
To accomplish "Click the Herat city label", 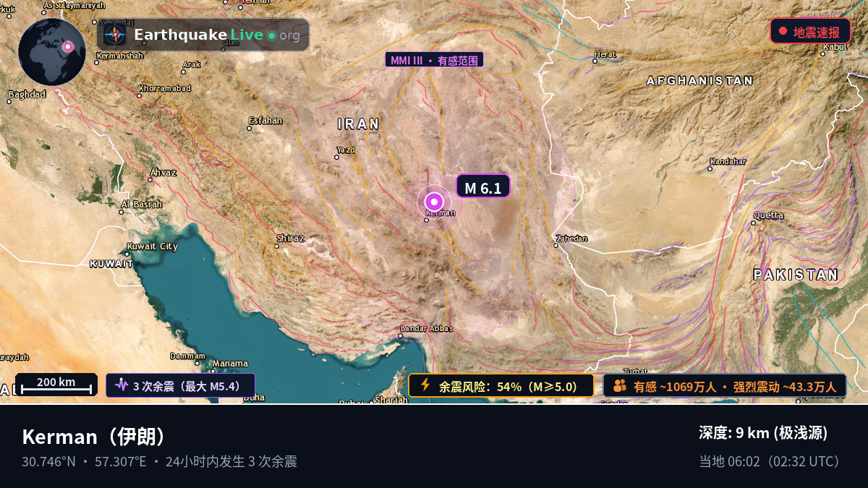I will (605, 54).
